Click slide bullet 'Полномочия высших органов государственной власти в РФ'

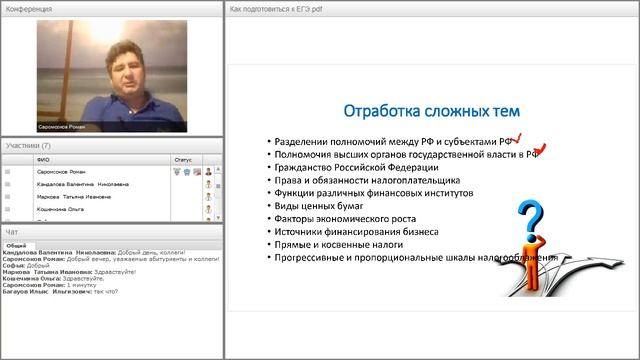coord(406,155)
